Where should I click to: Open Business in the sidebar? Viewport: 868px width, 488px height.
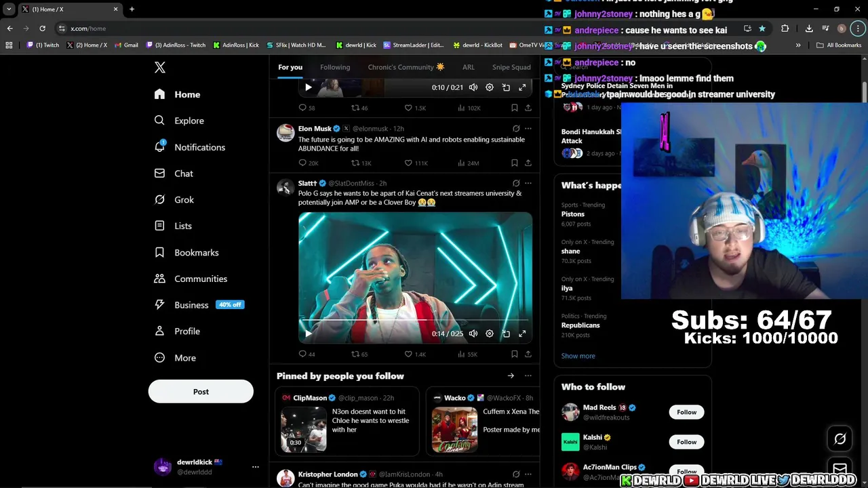[x=198, y=305]
